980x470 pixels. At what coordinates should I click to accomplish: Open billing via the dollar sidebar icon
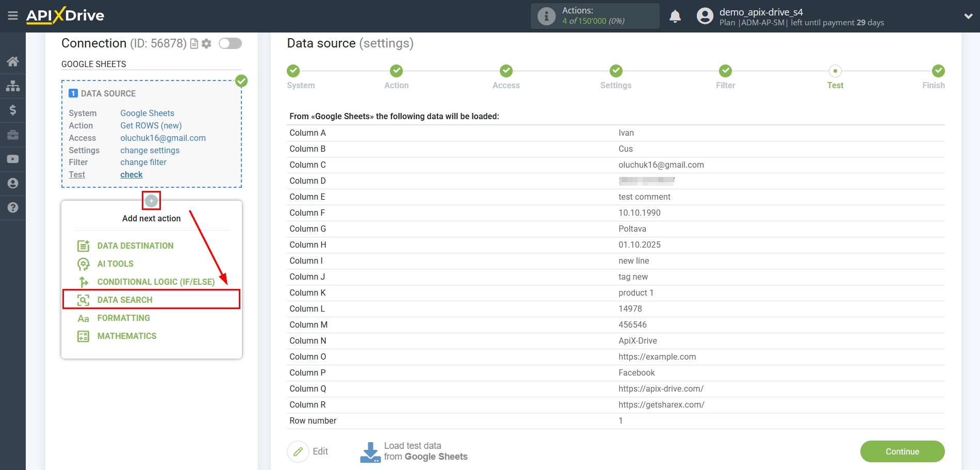(x=13, y=110)
